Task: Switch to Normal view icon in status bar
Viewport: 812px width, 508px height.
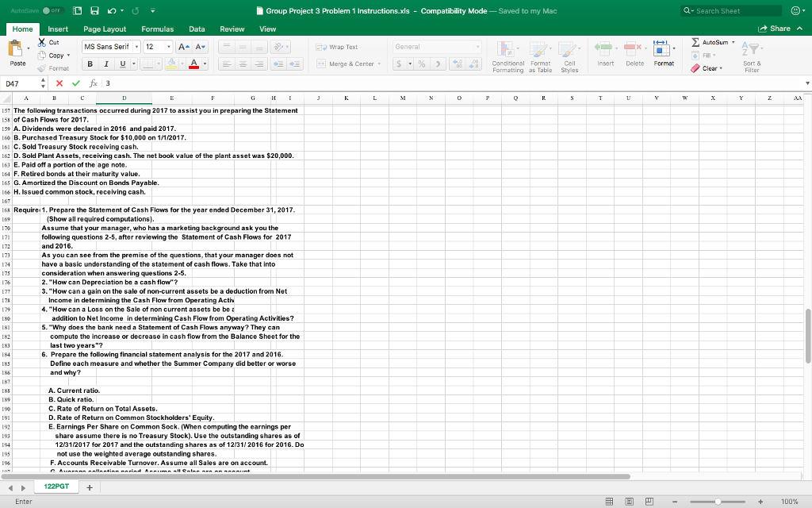Action: coord(610,502)
